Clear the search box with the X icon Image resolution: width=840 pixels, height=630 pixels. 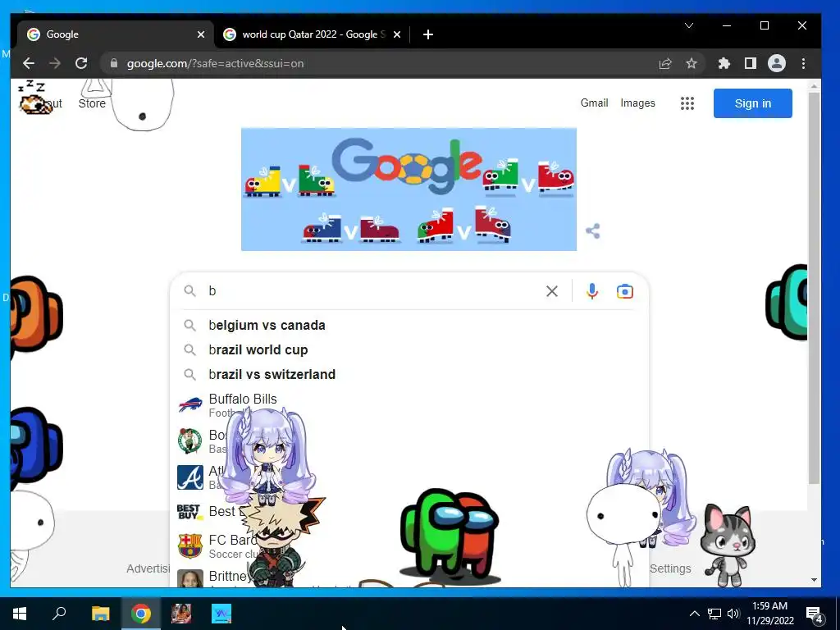(x=552, y=291)
